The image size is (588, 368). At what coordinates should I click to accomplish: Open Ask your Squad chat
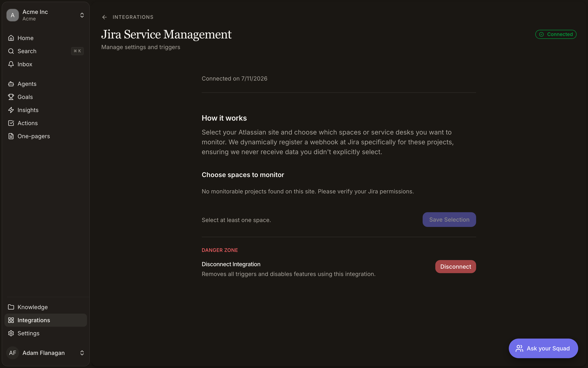[x=543, y=348]
